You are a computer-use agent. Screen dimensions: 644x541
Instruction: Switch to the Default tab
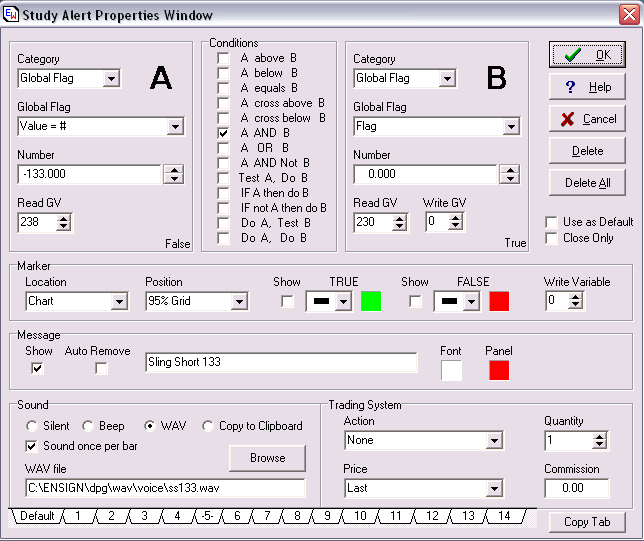point(37,516)
